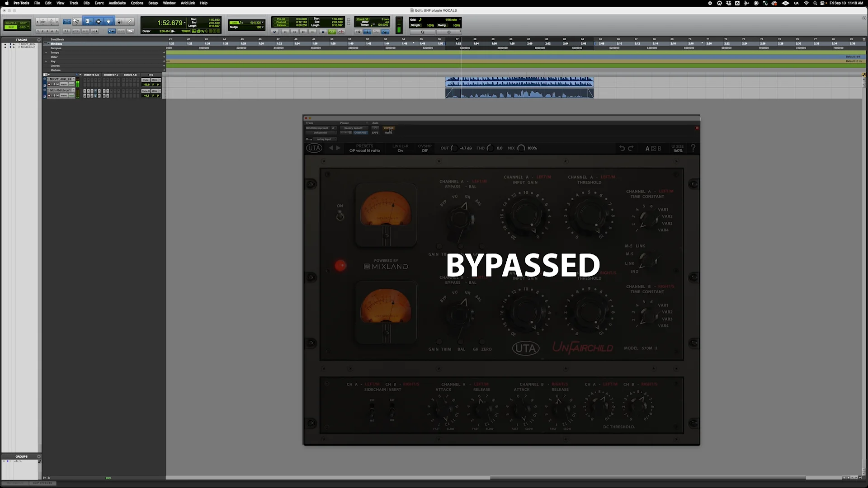This screenshot has height=488, width=868.
Task: Open the main counter format dropdown
Action: (x=185, y=23)
